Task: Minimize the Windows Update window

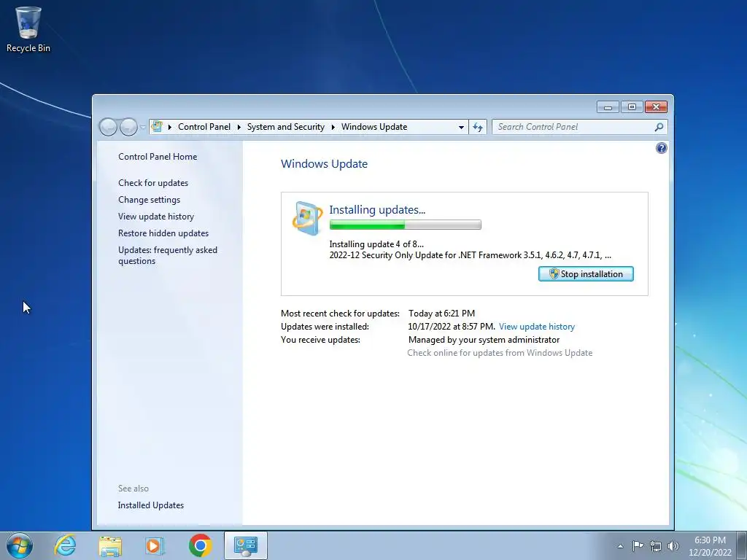Action: click(x=608, y=107)
